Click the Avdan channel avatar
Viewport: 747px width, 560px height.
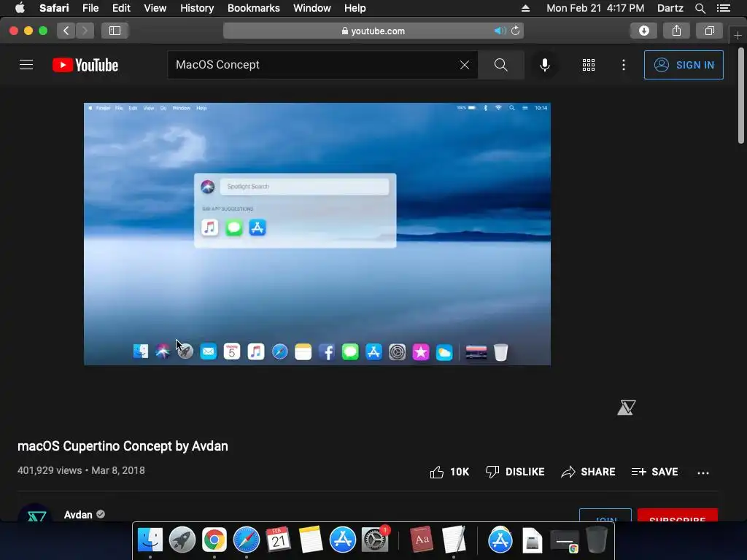[35, 513]
